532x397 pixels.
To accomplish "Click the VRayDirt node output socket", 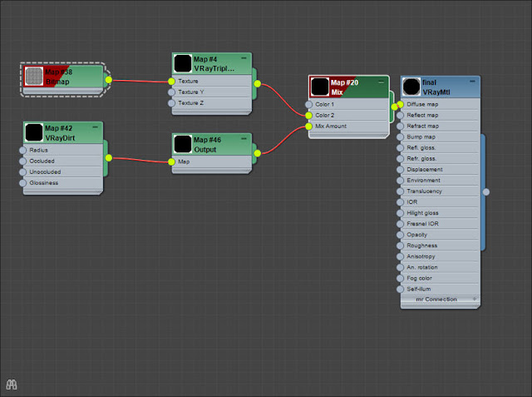I will (x=109, y=158).
